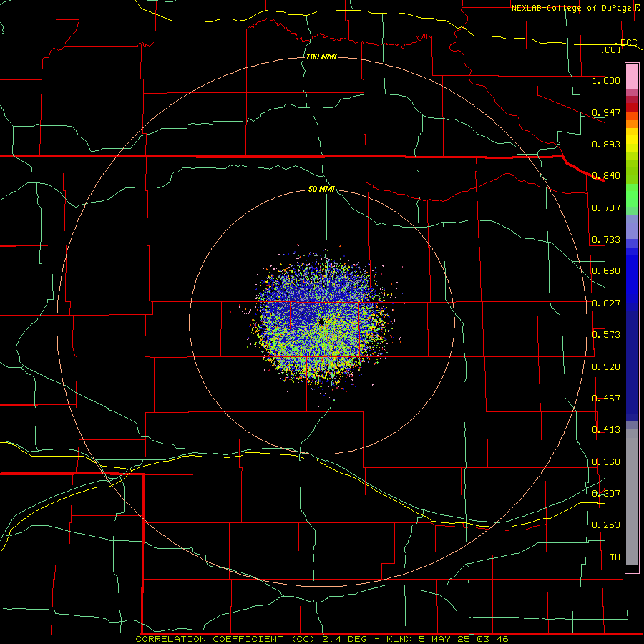Click the TH threshold label
The width and height of the screenshot is (644, 644).
click(x=615, y=557)
